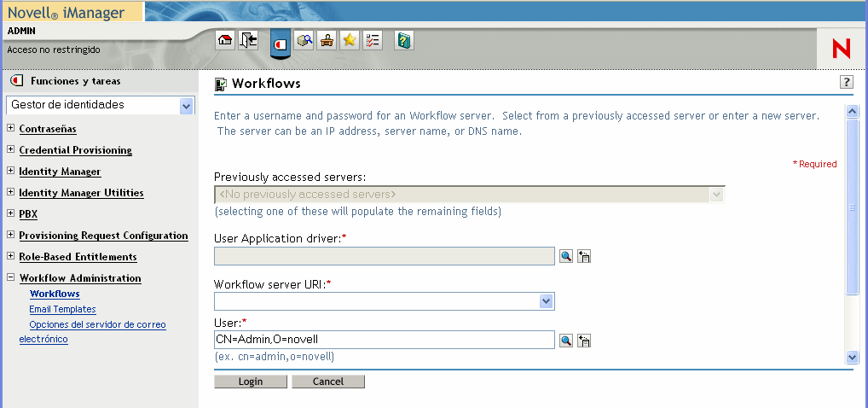
Task: Expand the Contraseñas tree node
Action: pyautogui.click(x=10, y=128)
